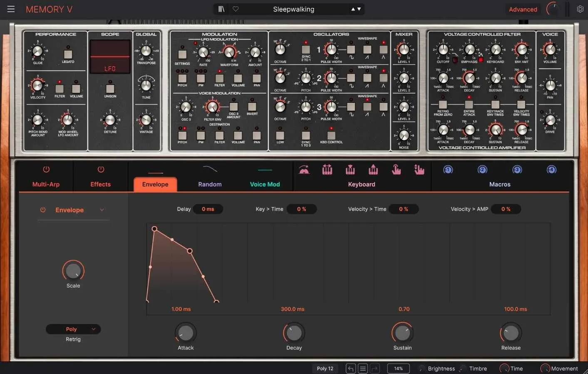Select the third keyboard settings icon
The width and height of the screenshot is (588, 374).
pyautogui.click(x=350, y=170)
